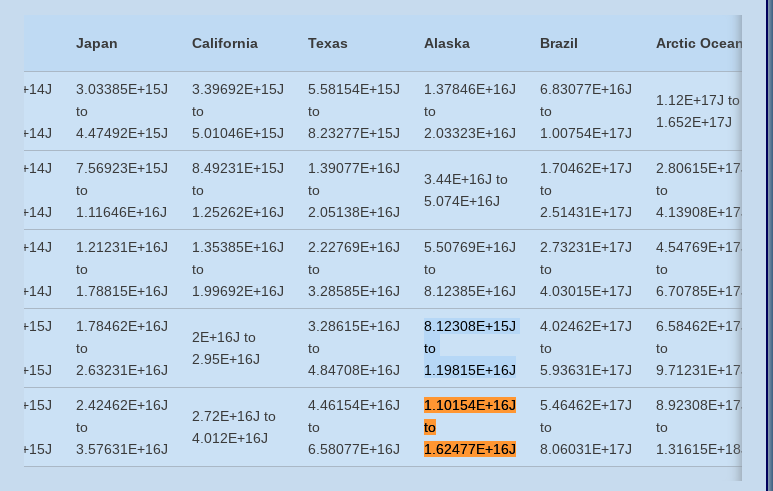Select Japan cell starting with 3.03385E+15J
Screen dimensions: 773x491
pos(122,111)
